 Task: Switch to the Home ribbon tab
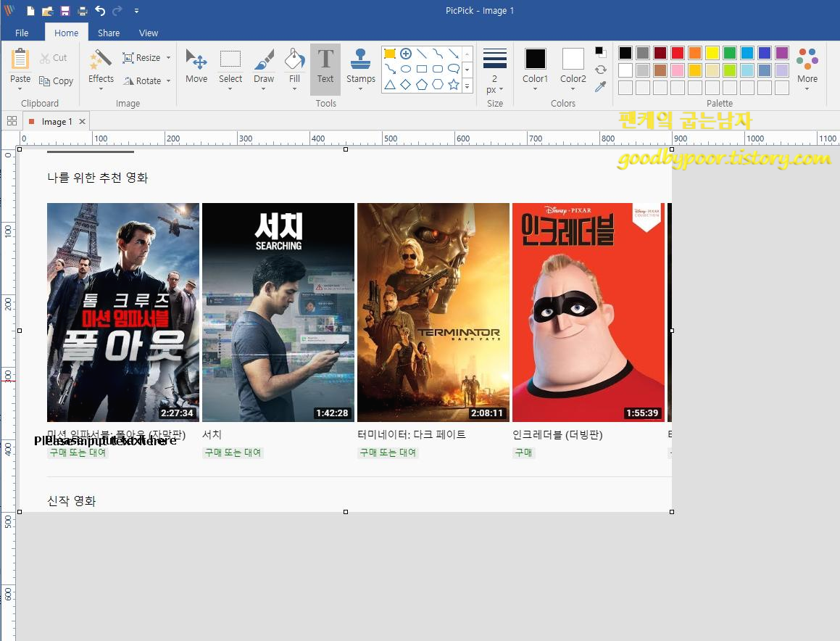(67, 33)
